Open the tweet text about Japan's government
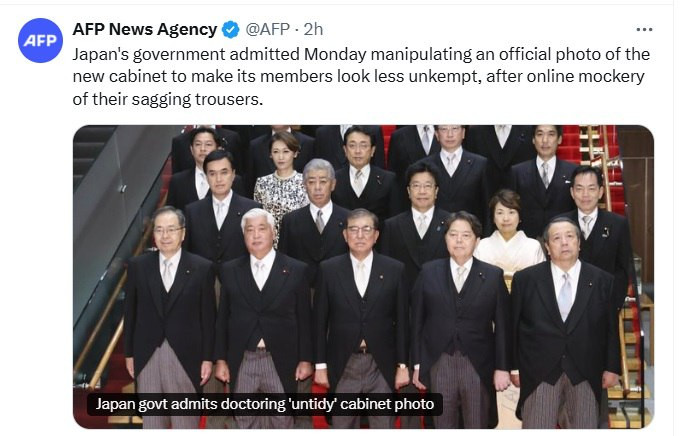 [x=361, y=77]
